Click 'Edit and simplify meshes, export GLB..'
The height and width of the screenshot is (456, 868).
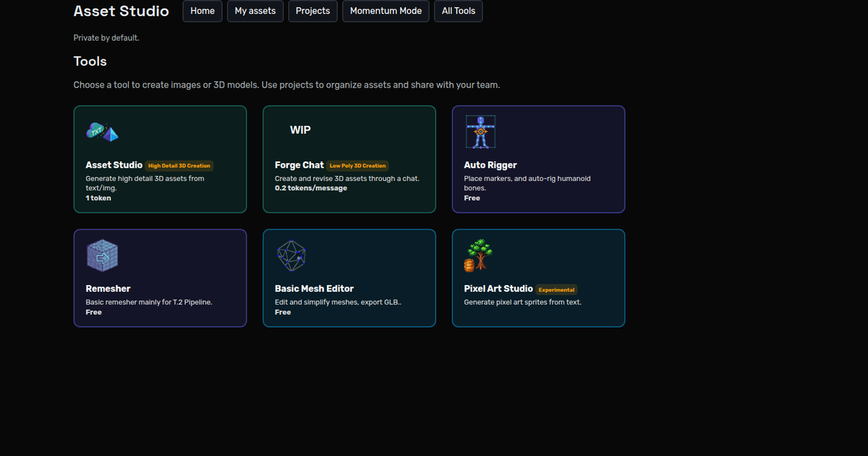338,302
